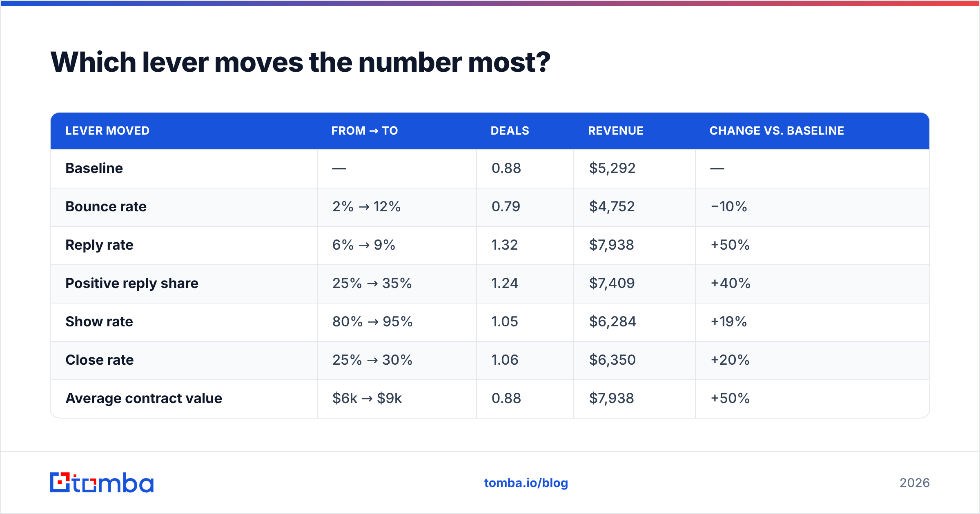Click the Change vs. Baseline header
980x514 pixels.
point(777,131)
